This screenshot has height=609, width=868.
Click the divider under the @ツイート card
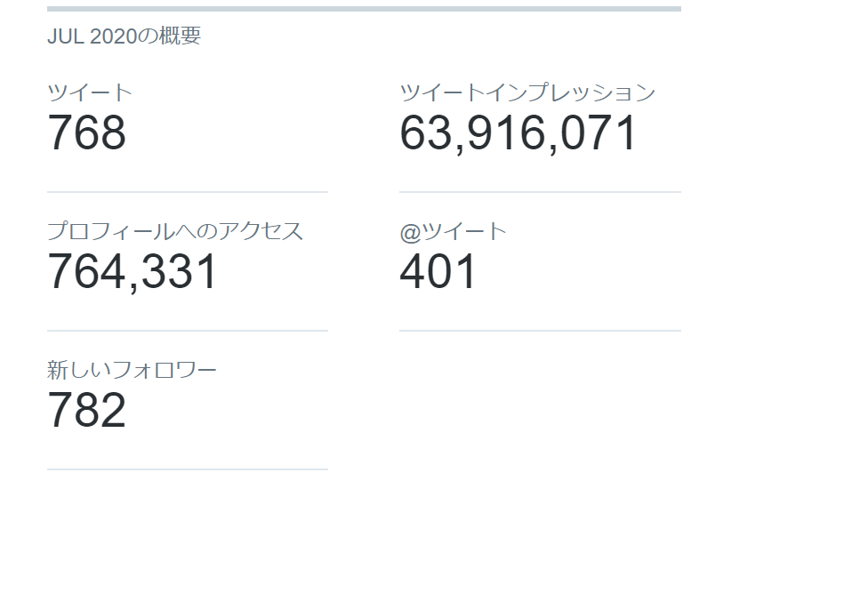[x=541, y=329]
